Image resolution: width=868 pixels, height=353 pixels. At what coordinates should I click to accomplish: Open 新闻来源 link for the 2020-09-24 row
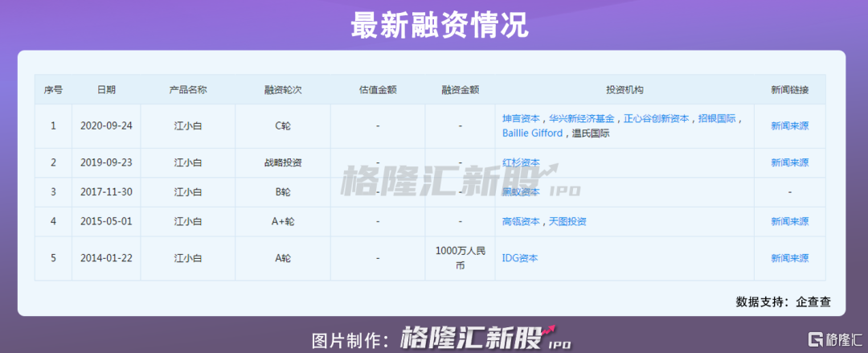789,125
